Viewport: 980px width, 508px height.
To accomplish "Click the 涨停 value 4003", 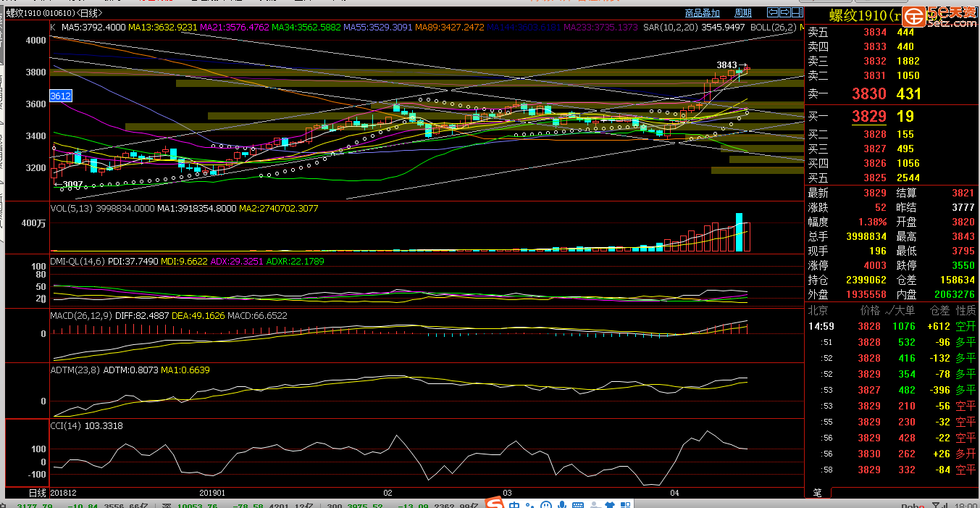I will pyautogui.click(x=875, y=265).
